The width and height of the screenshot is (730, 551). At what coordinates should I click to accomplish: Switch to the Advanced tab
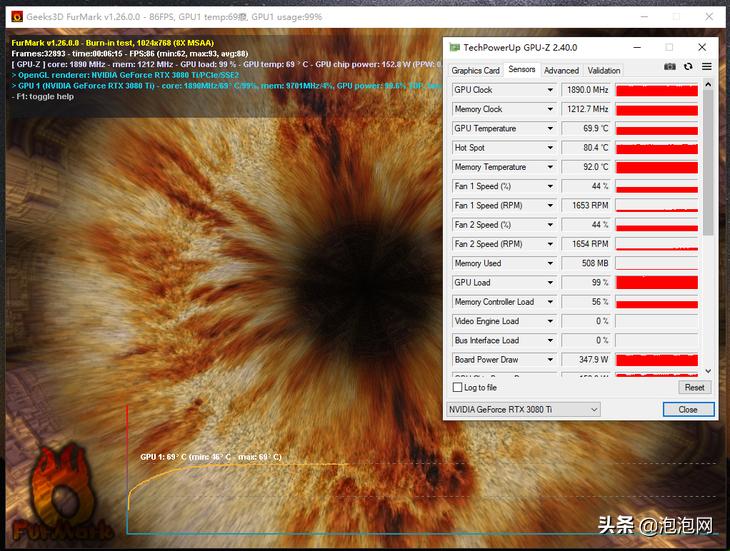(x=561, y=70)
